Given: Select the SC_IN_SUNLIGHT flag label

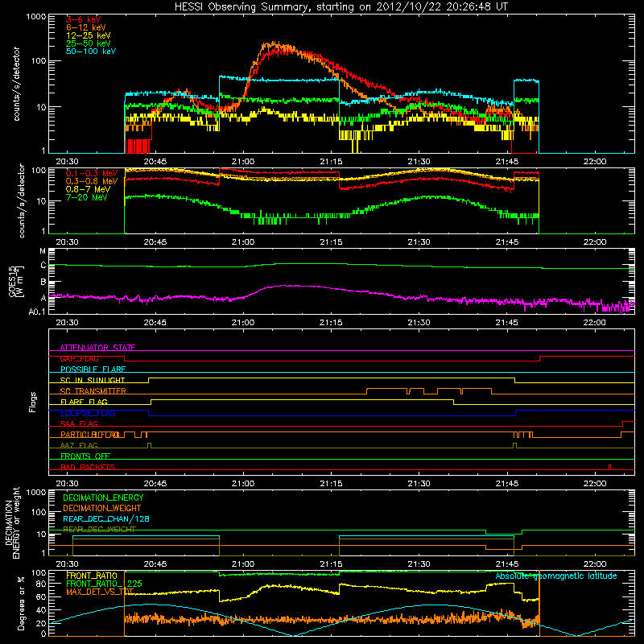Looking at the screenshot, I should (x=93, y=380).
